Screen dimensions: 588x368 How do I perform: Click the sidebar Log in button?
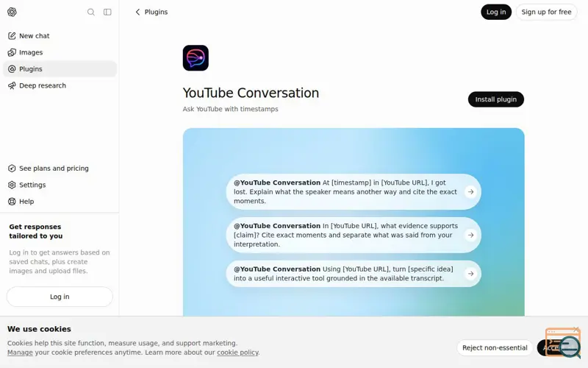tap(60, 297)
